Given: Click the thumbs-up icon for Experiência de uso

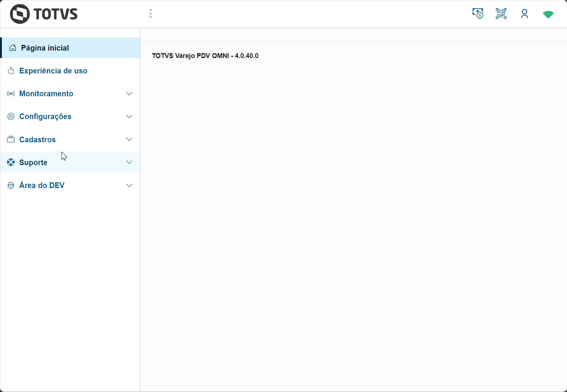Looking at the screenshot, I should point(11,71).
